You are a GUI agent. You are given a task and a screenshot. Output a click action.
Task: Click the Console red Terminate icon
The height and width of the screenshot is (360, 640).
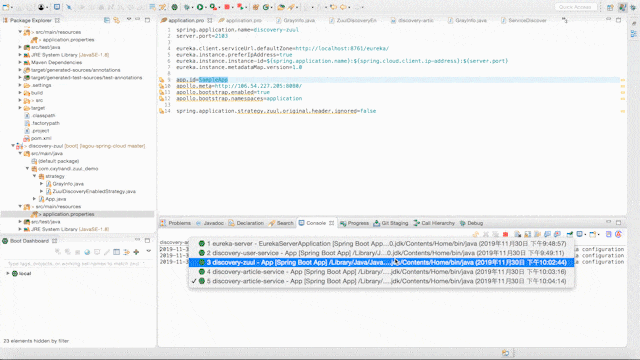[x=505, y=234]
